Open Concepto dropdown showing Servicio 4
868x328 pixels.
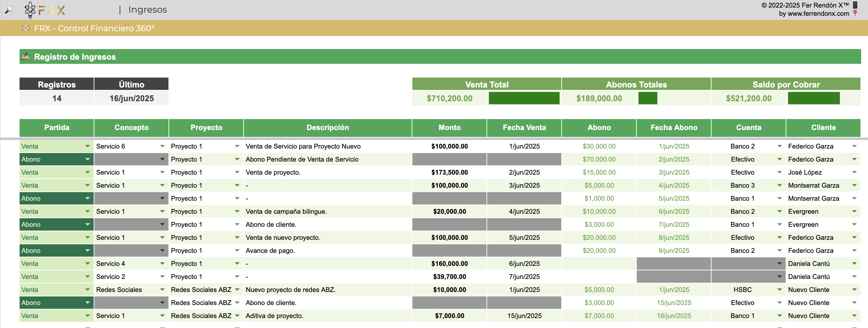[x=162, y=263]
